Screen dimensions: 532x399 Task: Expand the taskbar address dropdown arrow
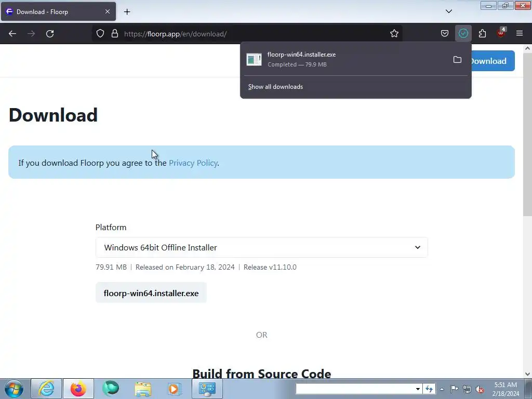coord(418,389)
